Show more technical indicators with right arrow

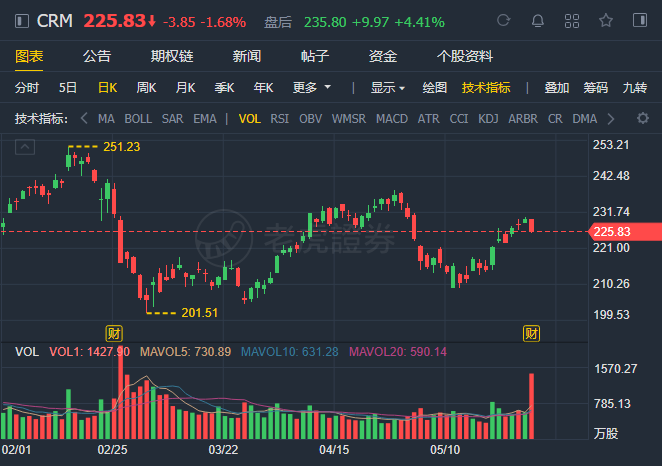coord(611,119)
